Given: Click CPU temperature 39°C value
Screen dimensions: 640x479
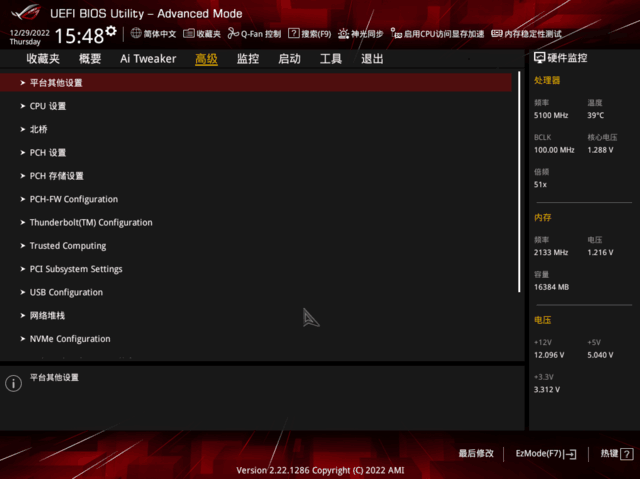Looking at the screenshot, I should (x=596, y=115).
